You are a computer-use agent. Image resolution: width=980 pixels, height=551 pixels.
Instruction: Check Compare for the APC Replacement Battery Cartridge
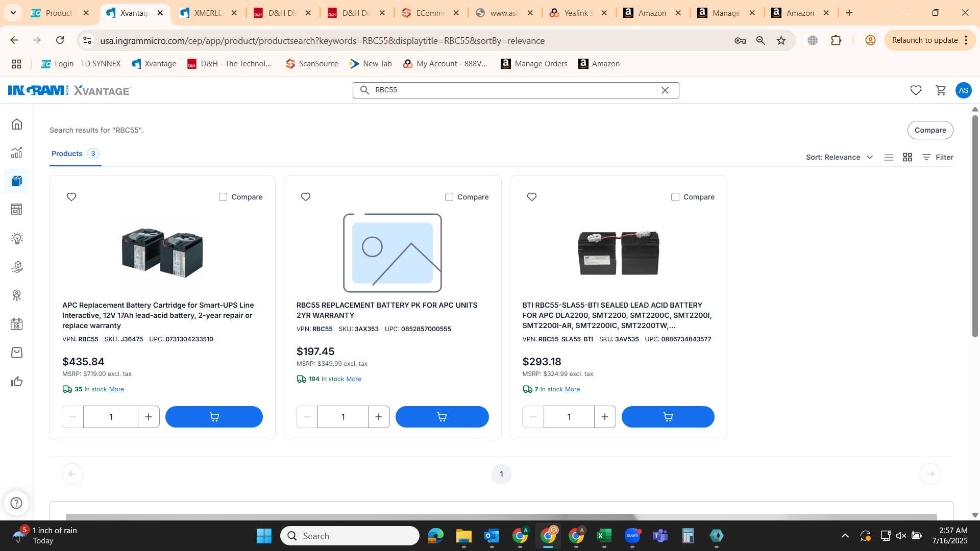(x=223, y=197)
